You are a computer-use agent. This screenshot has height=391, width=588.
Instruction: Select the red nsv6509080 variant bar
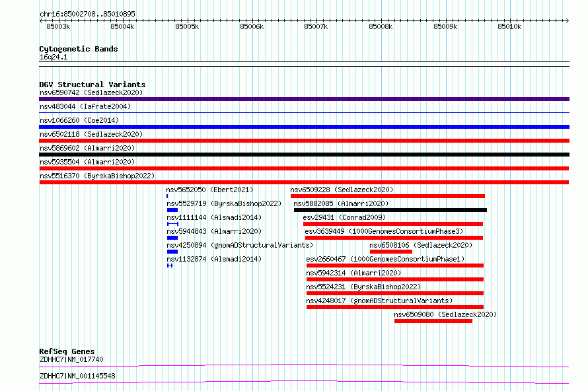point(433,321)
